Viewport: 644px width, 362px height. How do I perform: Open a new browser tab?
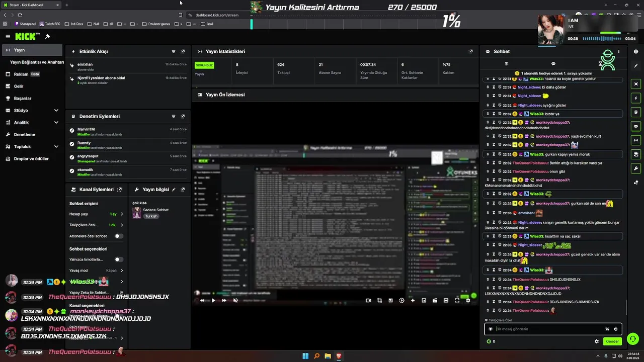66,5
